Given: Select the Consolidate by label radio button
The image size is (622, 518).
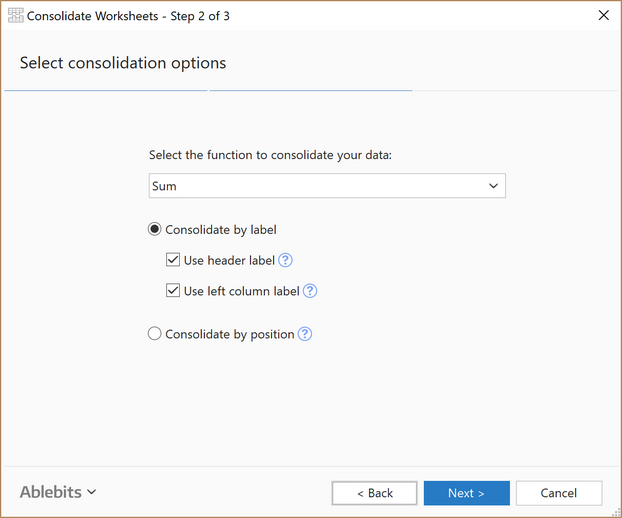Looking at the screenshot, I should pyautogui.click(x=154, y=229).
